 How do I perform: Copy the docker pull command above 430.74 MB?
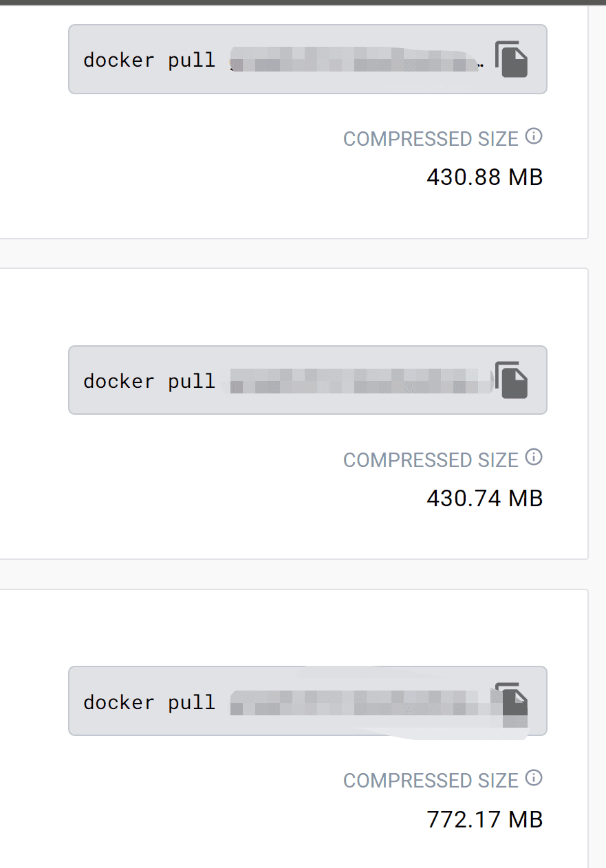tap(511, 380)
